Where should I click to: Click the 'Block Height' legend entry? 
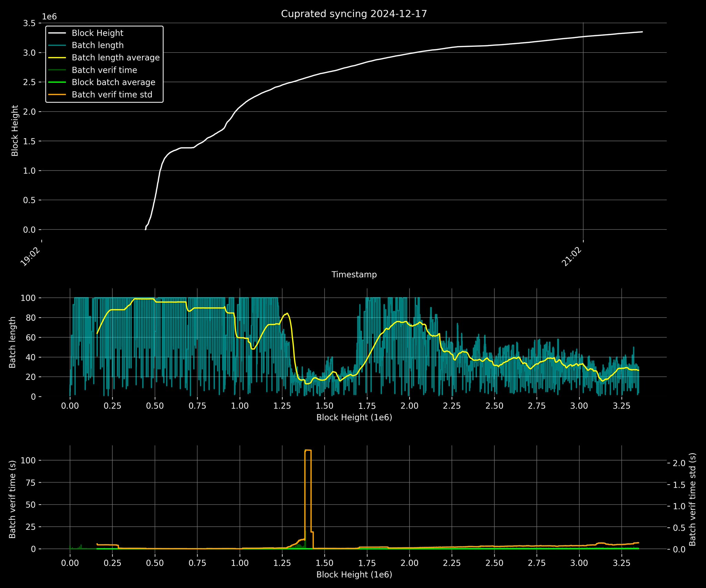click(98, 33)
